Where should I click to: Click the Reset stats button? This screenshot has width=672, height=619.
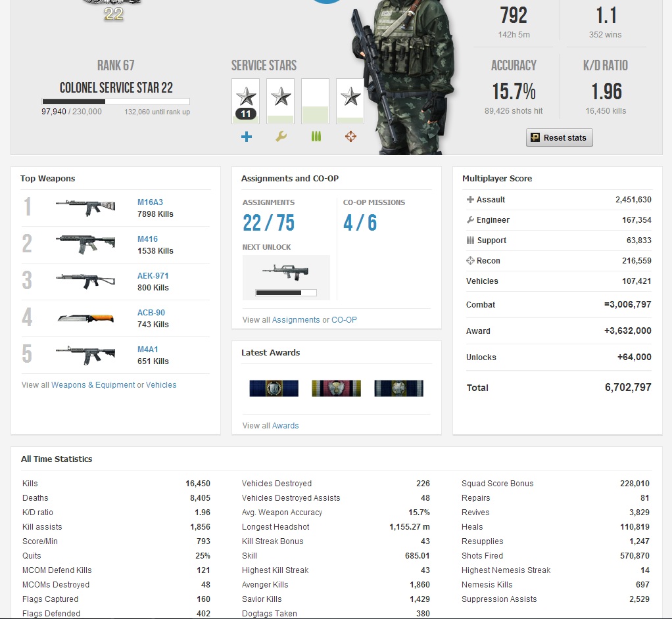560,137
